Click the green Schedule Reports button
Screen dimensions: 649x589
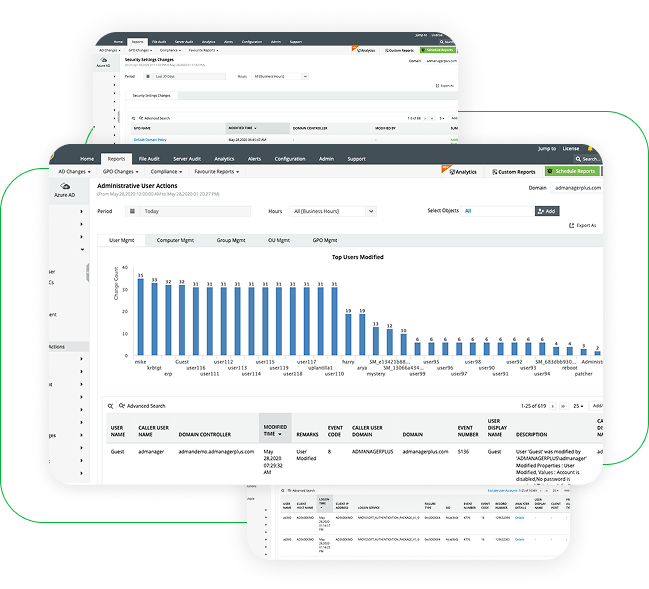pyautogui.click(x=571, y=172)
